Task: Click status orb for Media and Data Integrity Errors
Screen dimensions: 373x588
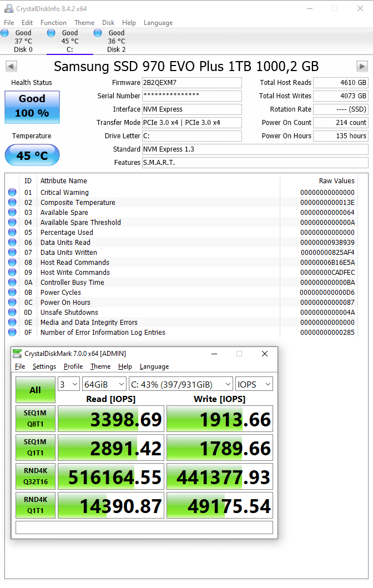Action: pyautogui.click(x=12, y=322)
